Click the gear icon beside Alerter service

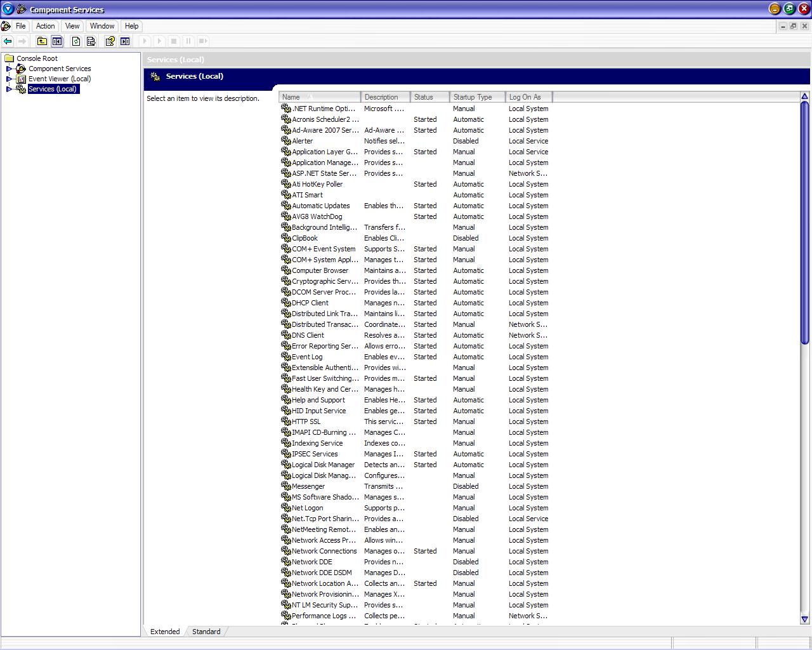click(x=285, y=141)
